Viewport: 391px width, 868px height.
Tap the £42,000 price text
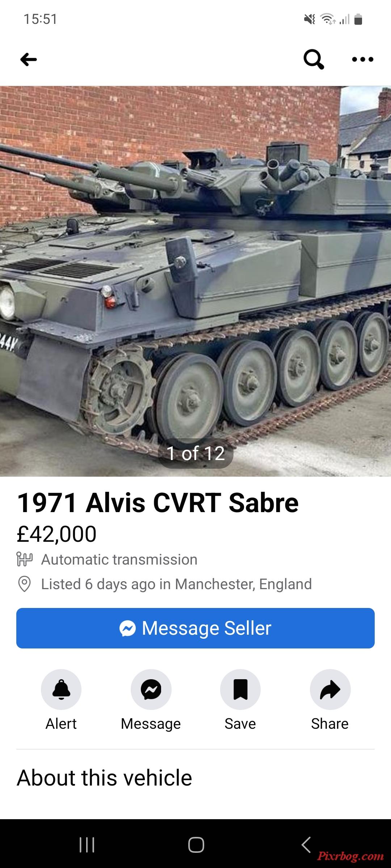[x=56, y=534]
